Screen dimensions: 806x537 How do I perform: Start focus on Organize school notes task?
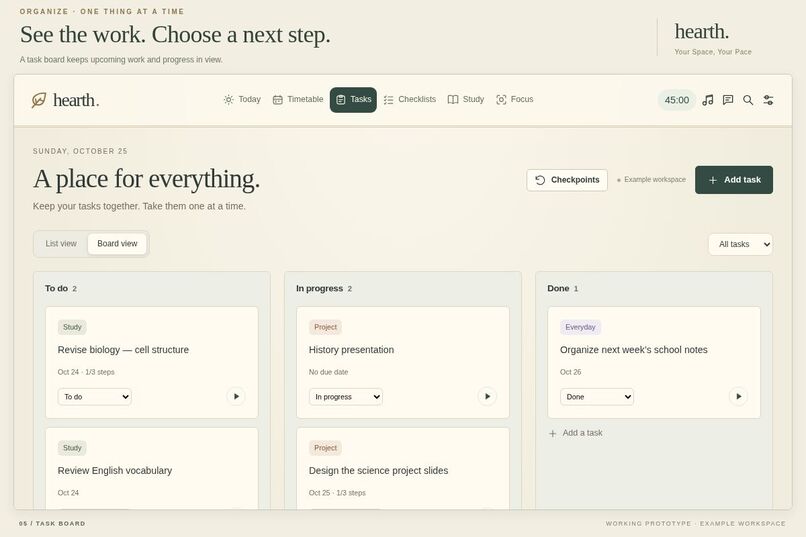click(x=738, y=396)
